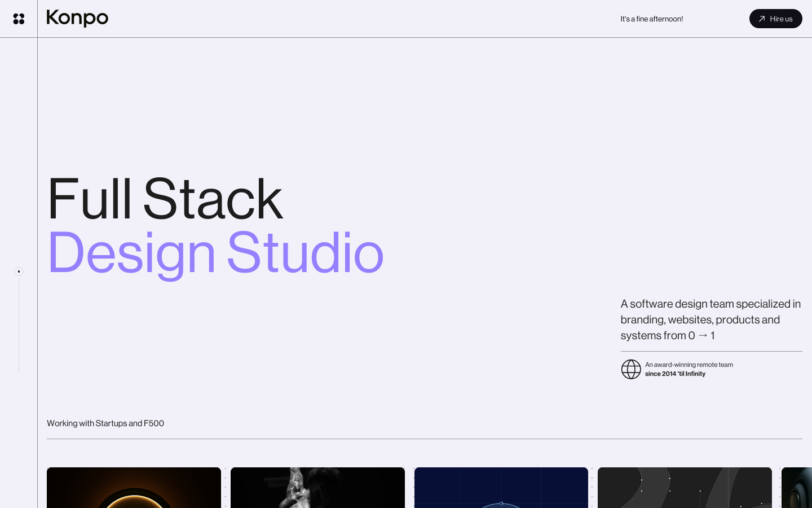Click the scroll indicator dot in sidebar
The image size is (812, 508).
tap(19, 271)
